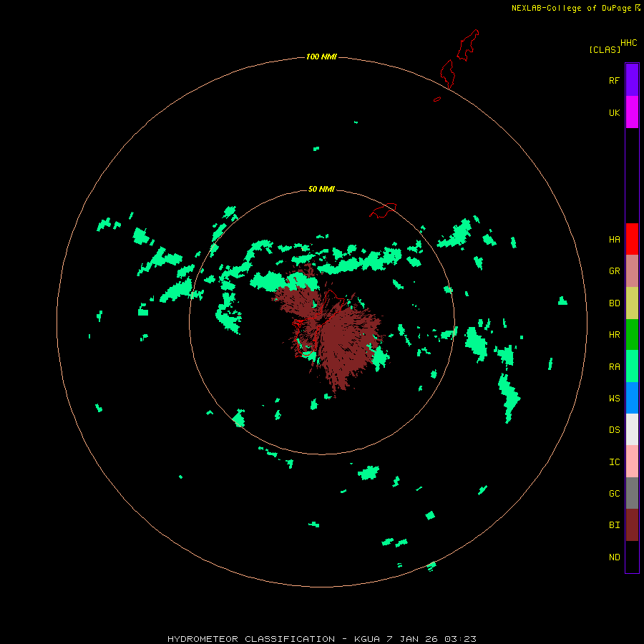Select the GC gray legend swatch

point(632,493)
